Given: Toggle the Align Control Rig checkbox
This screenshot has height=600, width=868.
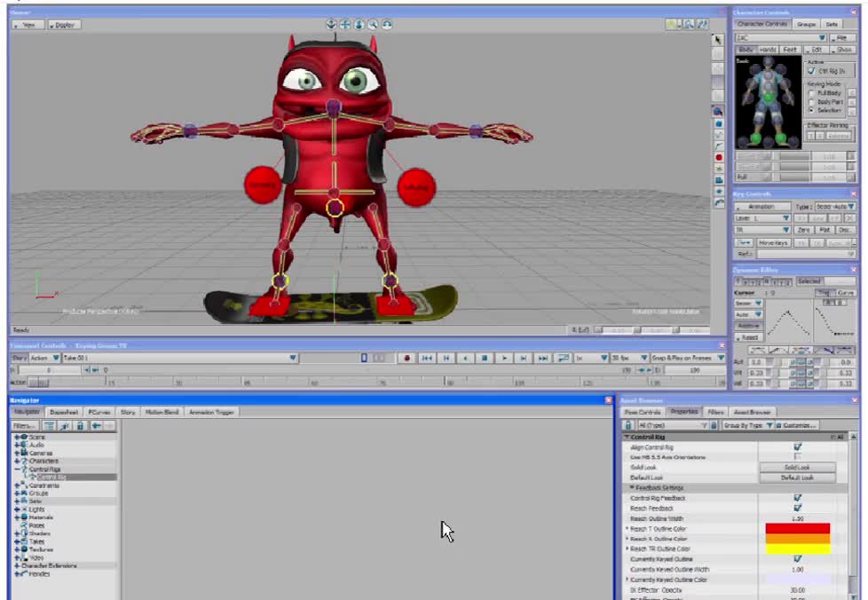Looking at the screenshot, I should [797, 446].
